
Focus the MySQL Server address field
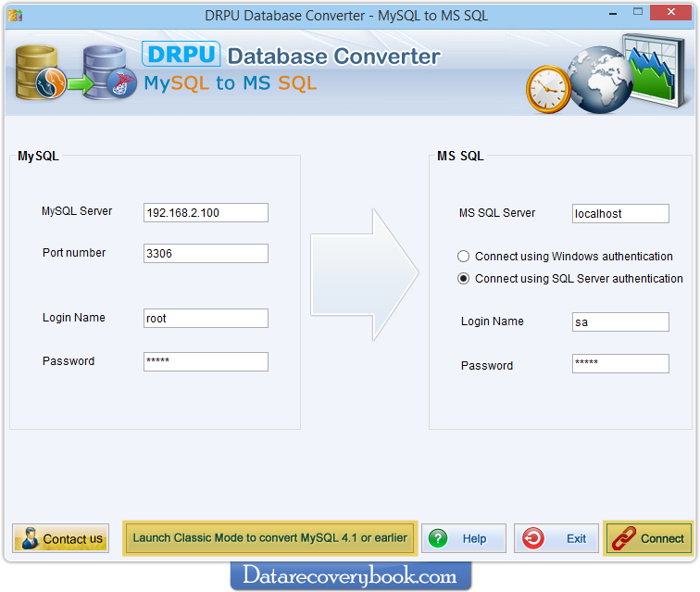click(x=206, y=213)
